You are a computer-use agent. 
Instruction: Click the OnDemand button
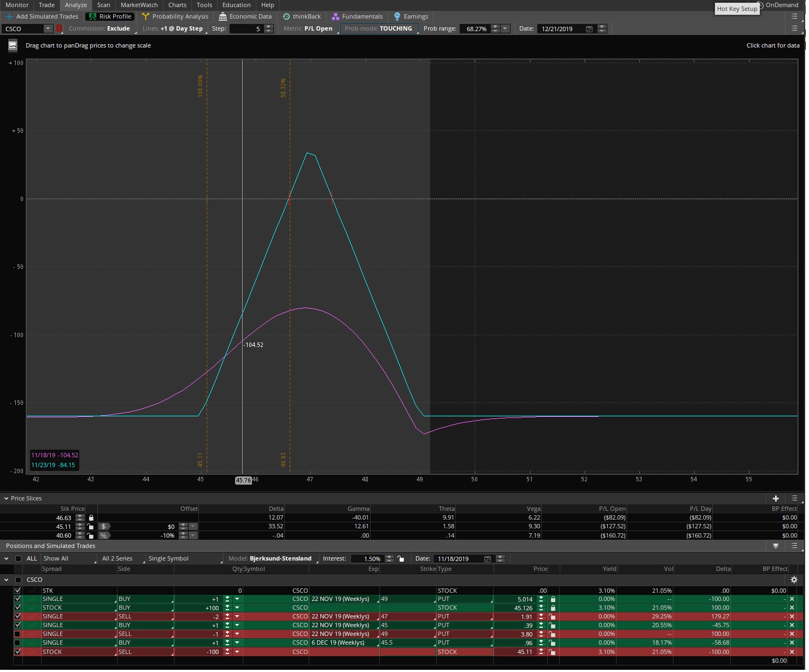(x=781, y=5)
